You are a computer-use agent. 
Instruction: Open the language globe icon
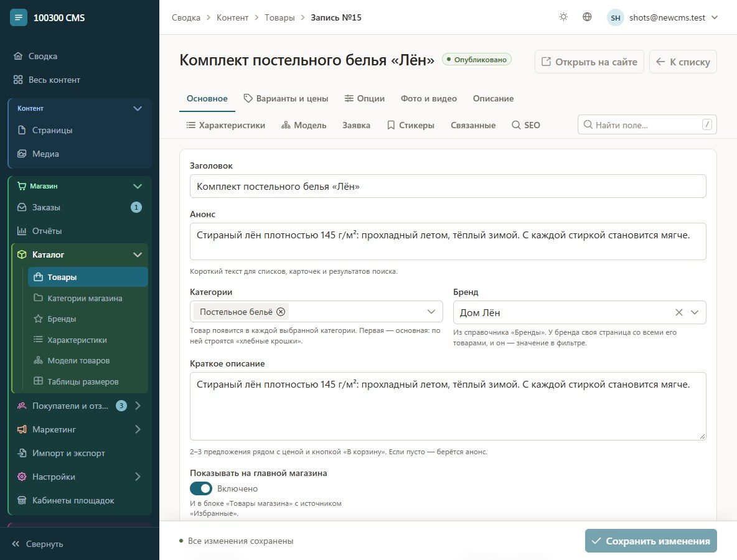click(x=587, y=17)
